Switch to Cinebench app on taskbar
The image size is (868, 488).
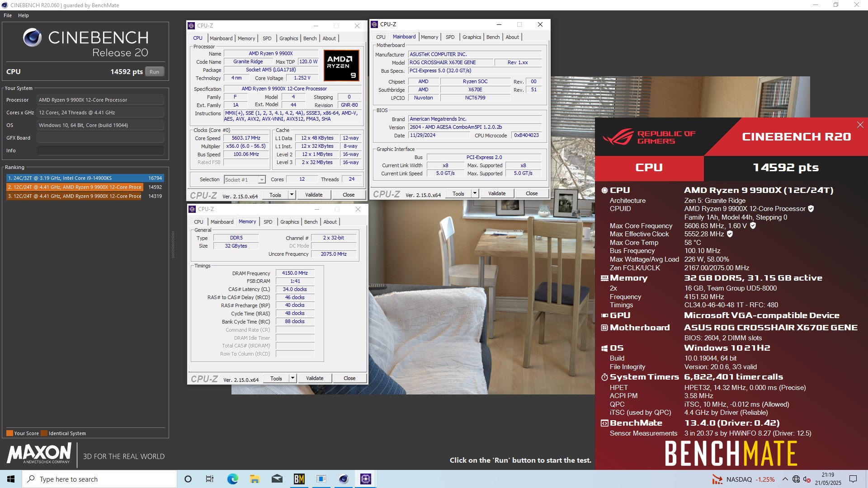pyautogui.click(x=344, y=479)
